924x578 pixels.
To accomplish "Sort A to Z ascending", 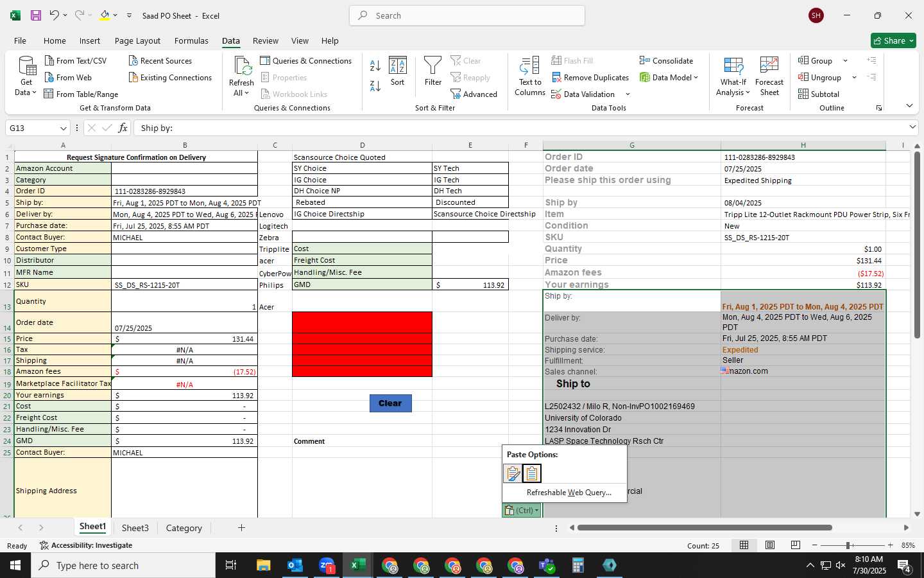I will 375,66.
